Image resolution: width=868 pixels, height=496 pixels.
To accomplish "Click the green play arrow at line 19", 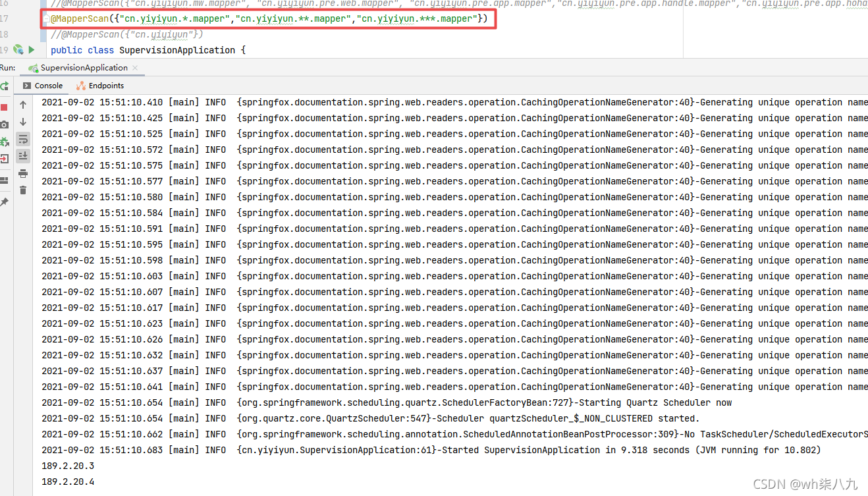I will (31, 50).
